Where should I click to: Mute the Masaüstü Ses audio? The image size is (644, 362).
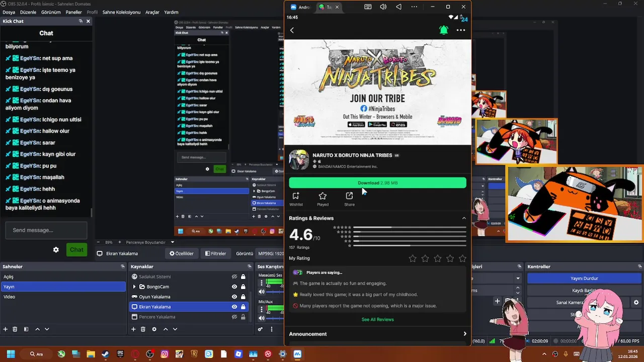pyautogui.click(x=261, y=292)
